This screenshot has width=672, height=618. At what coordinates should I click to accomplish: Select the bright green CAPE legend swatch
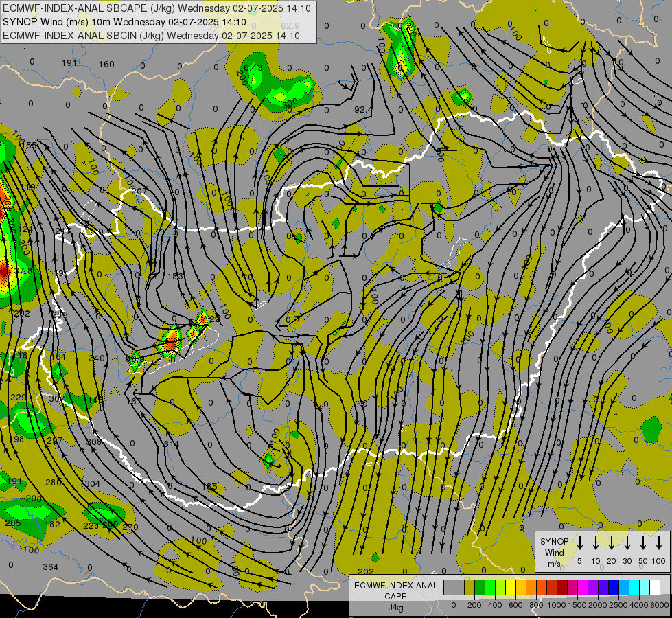pos(490,587)
